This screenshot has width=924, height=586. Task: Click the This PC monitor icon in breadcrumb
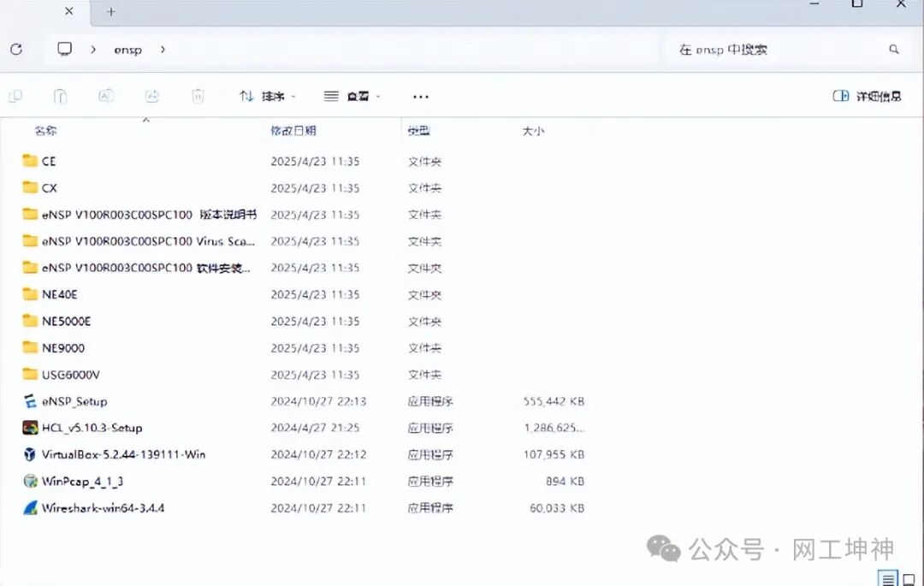pyautogui.click(x=65, y=49)
